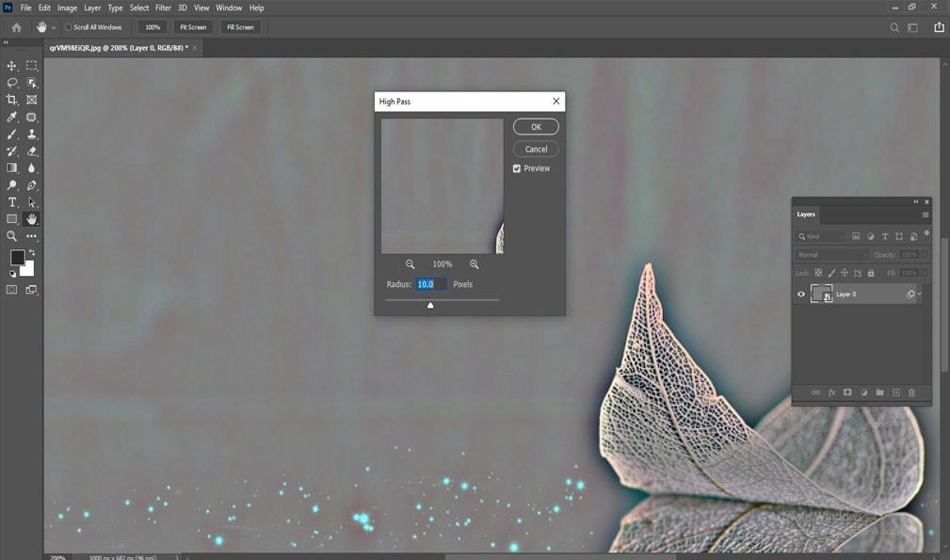This screenshot has width=950, height=560.
Task: Create a new layer in Layers panel
Action: tap(896, 392)
